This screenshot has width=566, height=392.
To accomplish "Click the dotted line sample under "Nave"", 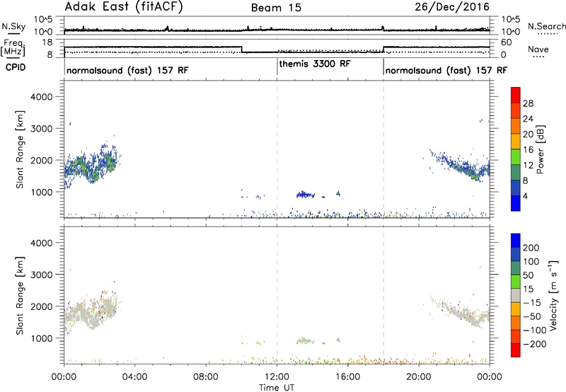I will (538, 57).
